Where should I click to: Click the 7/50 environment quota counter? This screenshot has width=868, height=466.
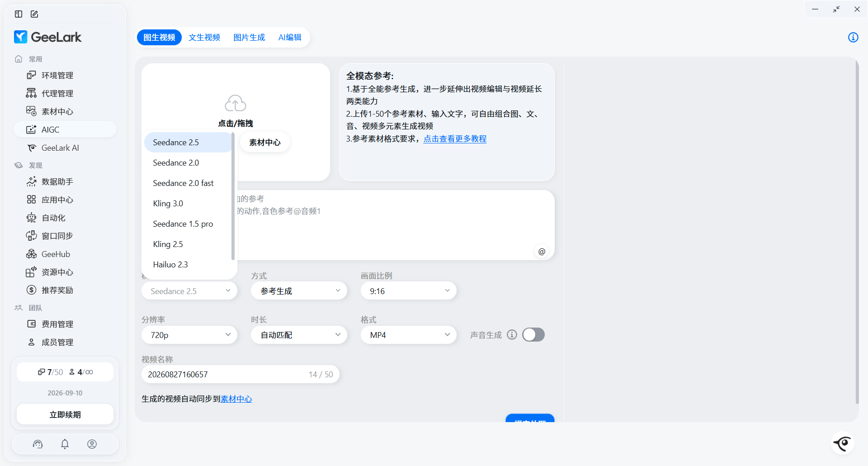51,372
